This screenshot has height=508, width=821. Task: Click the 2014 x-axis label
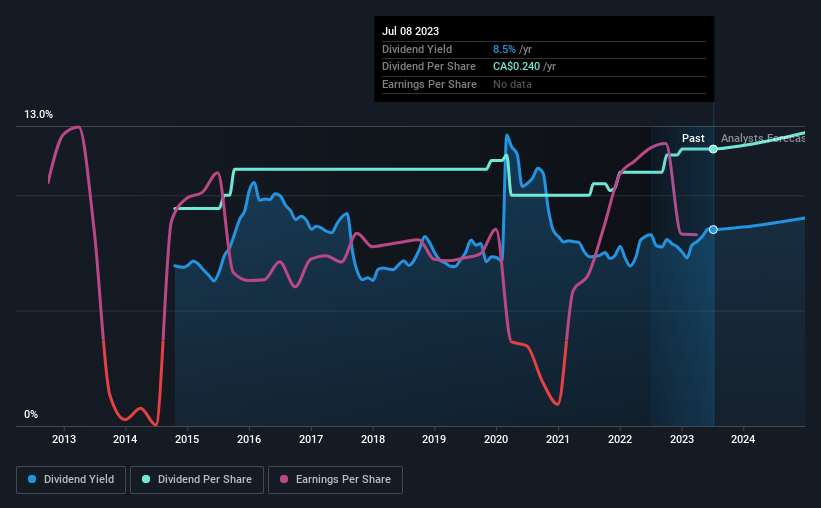(x=125, y=439)
